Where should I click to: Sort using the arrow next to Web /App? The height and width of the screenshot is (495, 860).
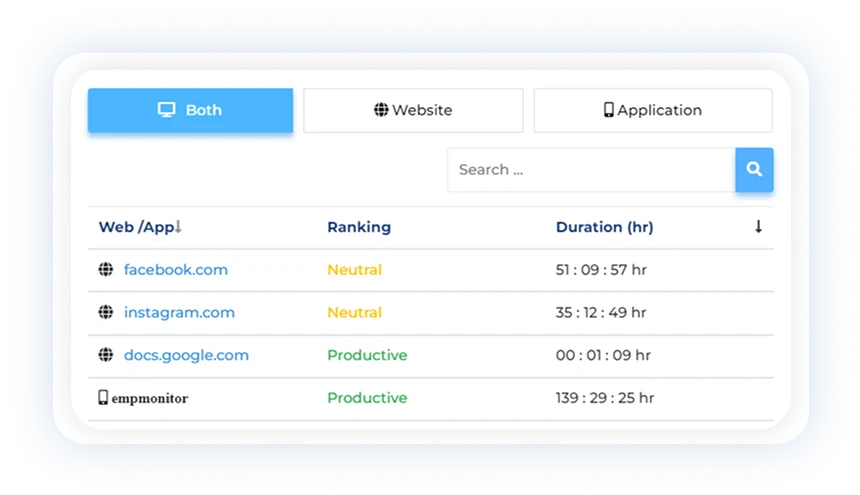pyautogui.click(x=178, y=228)
